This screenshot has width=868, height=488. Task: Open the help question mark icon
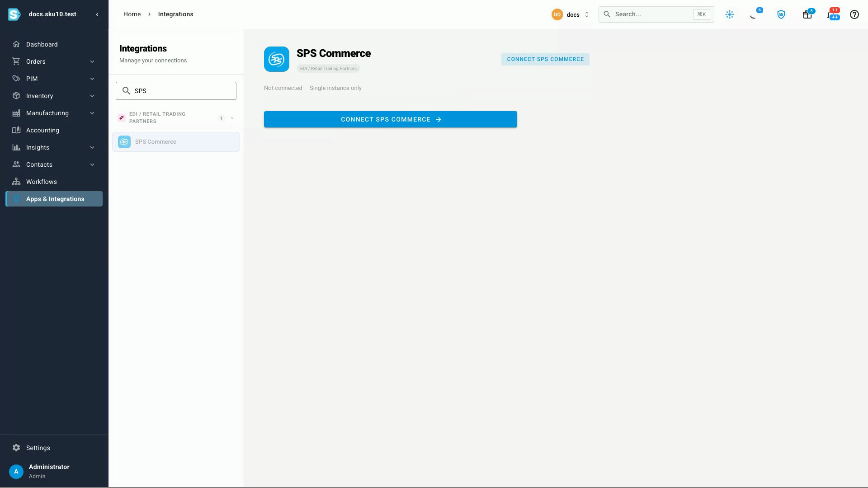tap(854, 14)
